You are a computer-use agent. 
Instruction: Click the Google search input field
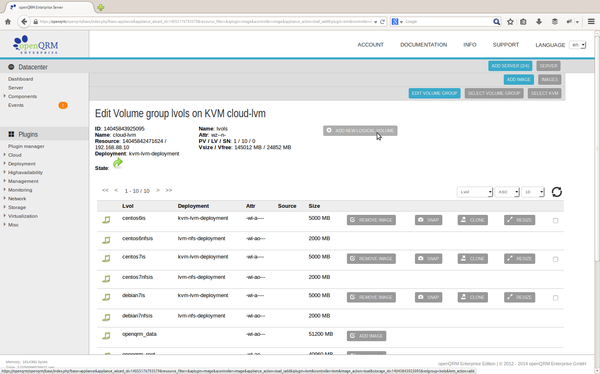(447, 22)
